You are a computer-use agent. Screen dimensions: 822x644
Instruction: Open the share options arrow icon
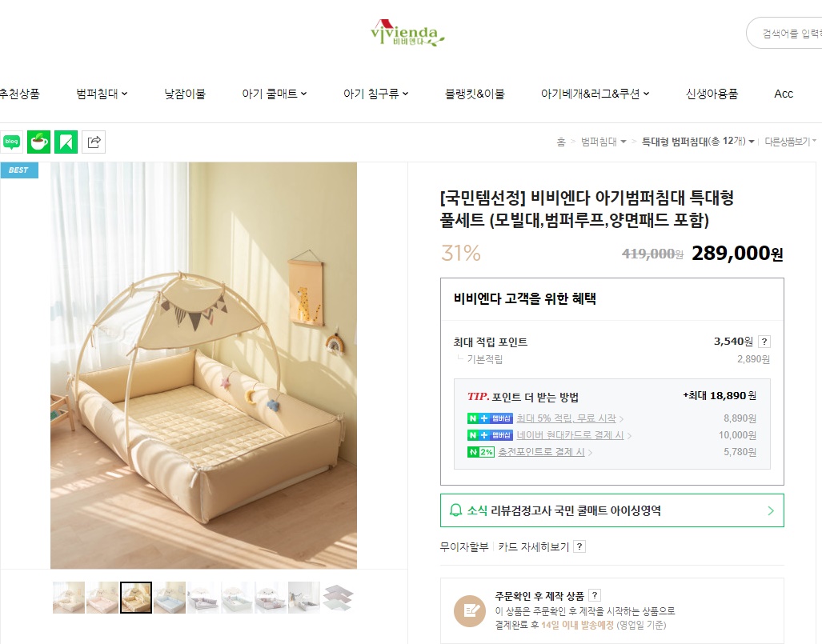pos(94,142)
